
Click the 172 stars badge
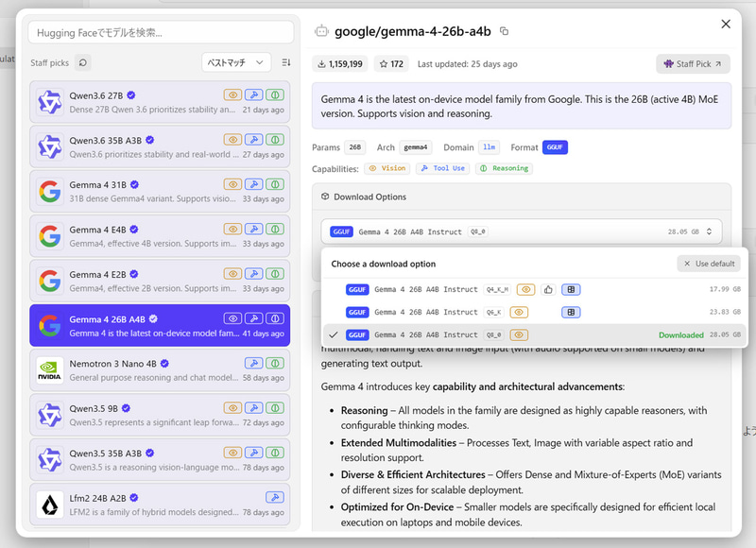tap(391, 64)
